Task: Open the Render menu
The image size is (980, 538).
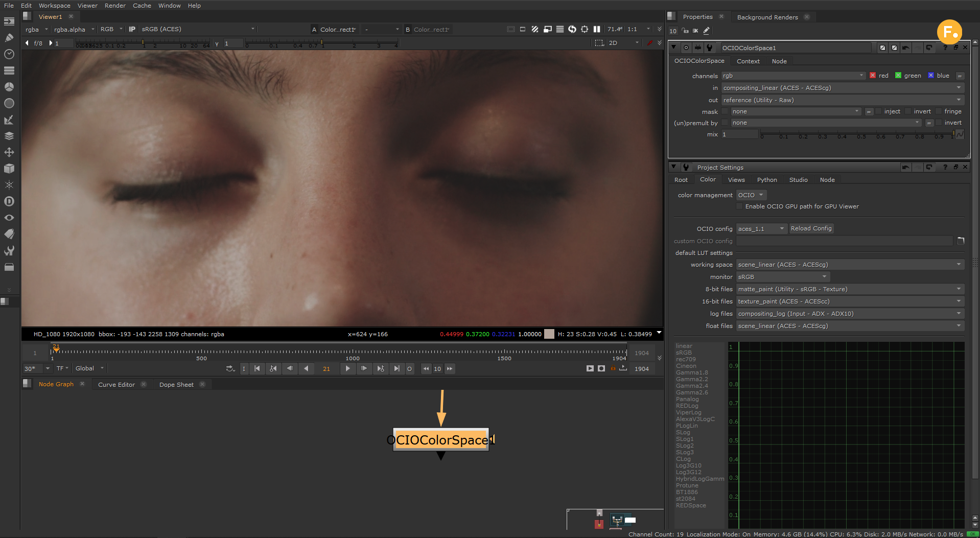Action: coord(115,6)
